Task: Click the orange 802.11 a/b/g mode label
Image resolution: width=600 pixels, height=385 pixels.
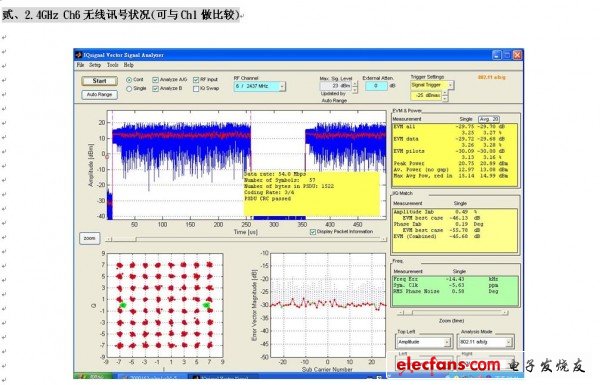Action: [x=491, y=77]
